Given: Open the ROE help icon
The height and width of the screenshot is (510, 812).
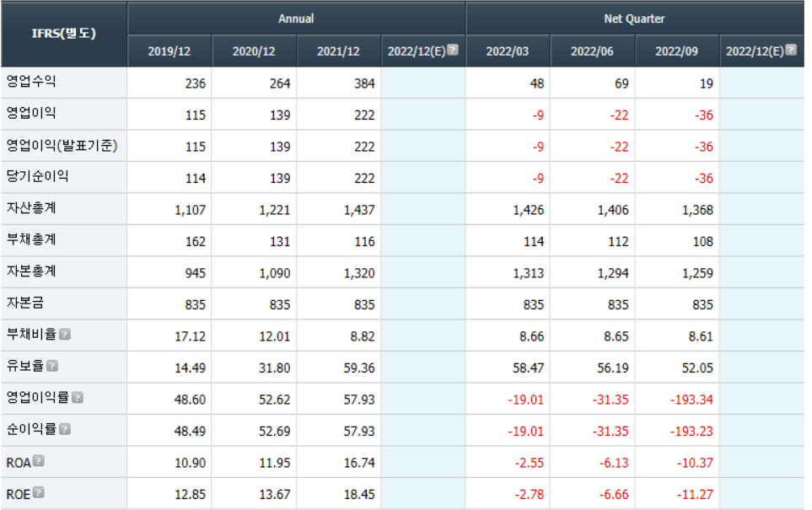Looking at the screenshot, I should 38,492.
